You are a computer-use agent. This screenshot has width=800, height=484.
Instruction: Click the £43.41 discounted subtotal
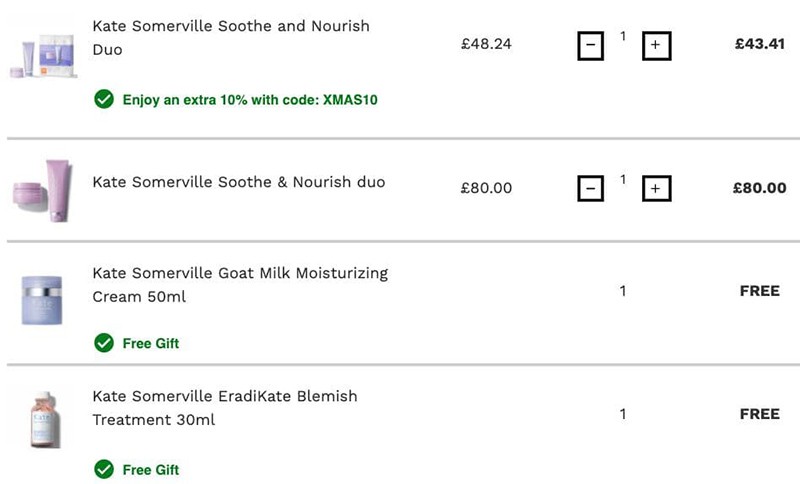(x=760, y=44)
